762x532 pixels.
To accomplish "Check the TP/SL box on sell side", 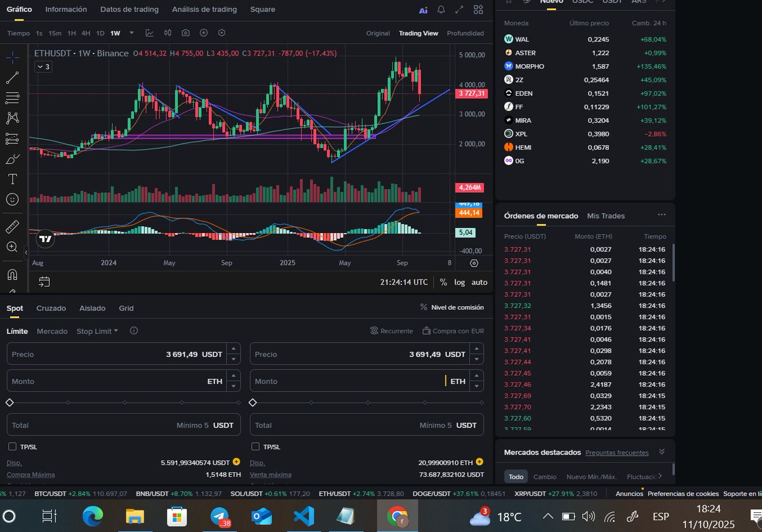I will [255, 447].
